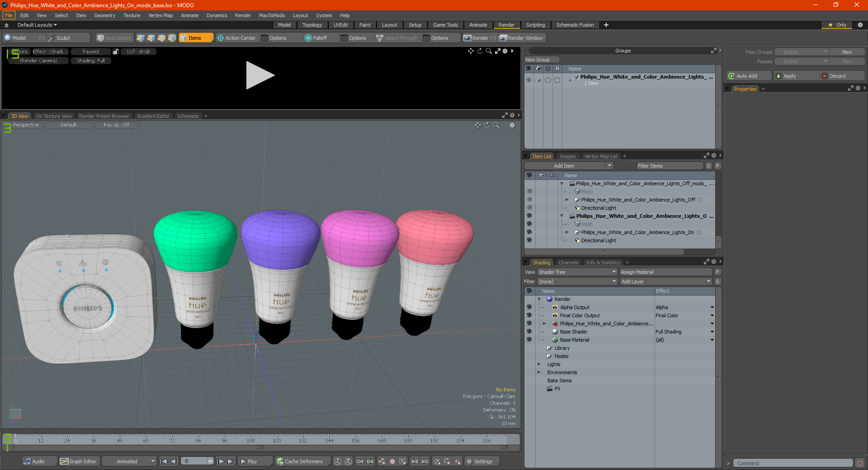Expand the Lights folder in Shader Tree

(x=539, y=364)
